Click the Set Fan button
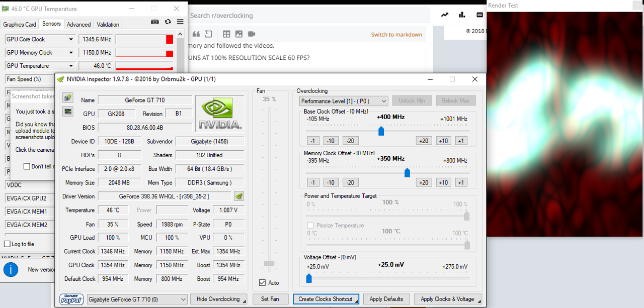This screenshot has height=308, width=644. (270, 299)
